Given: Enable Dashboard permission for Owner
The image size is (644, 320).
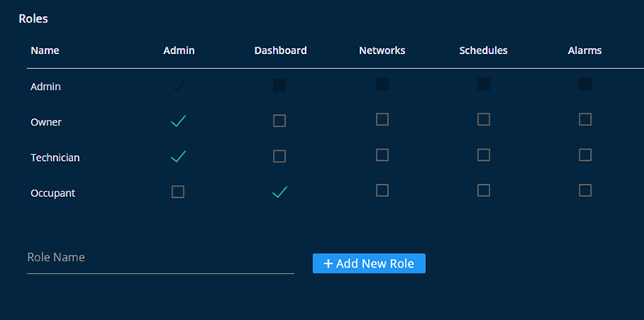Looking at the screenshot, I should (279, 121).
